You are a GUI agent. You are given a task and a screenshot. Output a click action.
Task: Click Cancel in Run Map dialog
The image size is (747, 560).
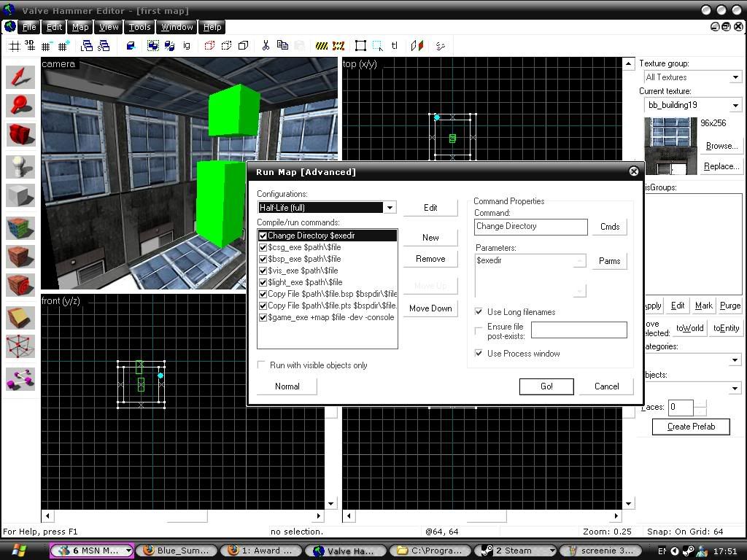606,386
